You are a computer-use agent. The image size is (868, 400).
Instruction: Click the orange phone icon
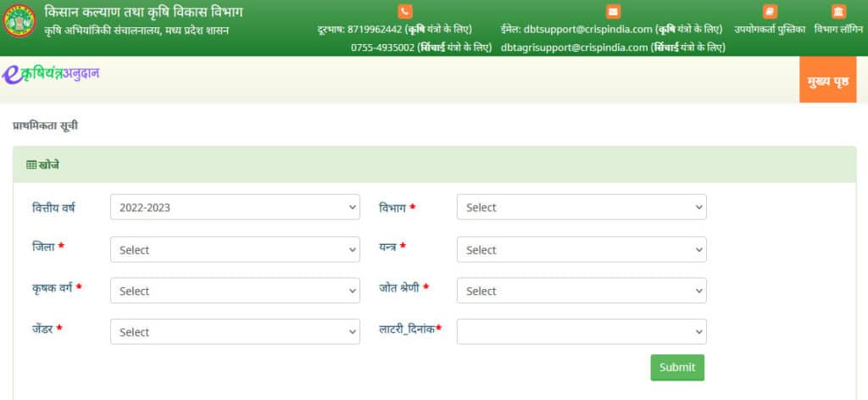[x=405, y=12]
